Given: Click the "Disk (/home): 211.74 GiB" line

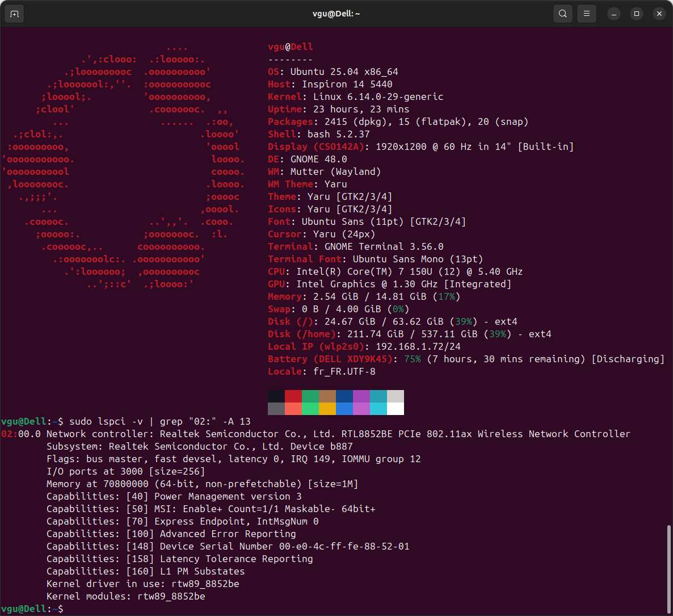Looking at the screenshot, I should [410, 334].
